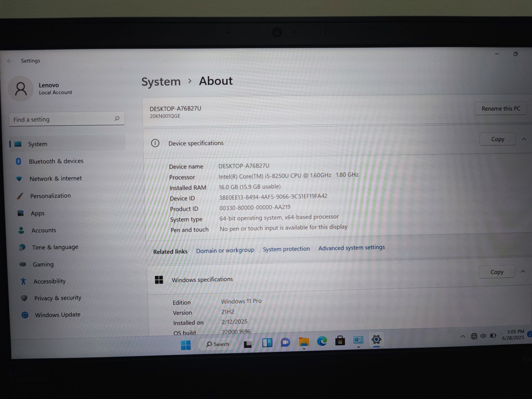Click the Rename this PC button
This screenshot has width=532, height=399.
(501, 109)
